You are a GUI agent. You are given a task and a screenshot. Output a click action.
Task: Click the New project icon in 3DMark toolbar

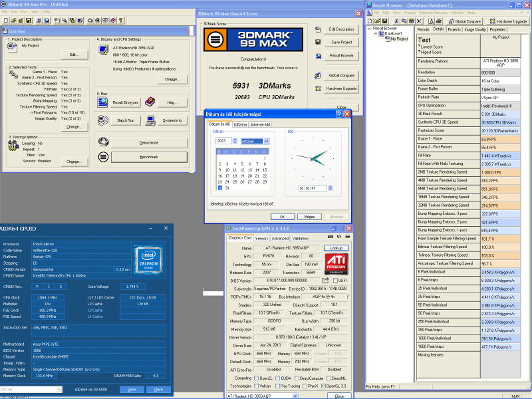[x=6, y=21]
